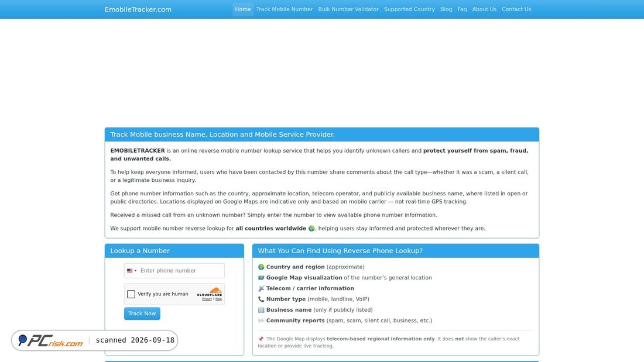Click the globe emoji after all countries worldwide

[311, 229]
